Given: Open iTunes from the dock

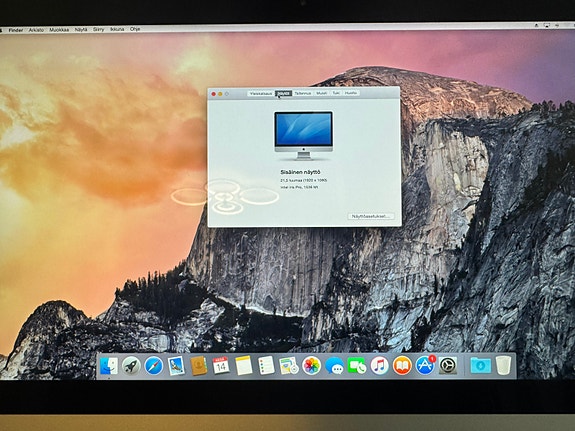Looking at the screenshot, I should pos(380,366).
